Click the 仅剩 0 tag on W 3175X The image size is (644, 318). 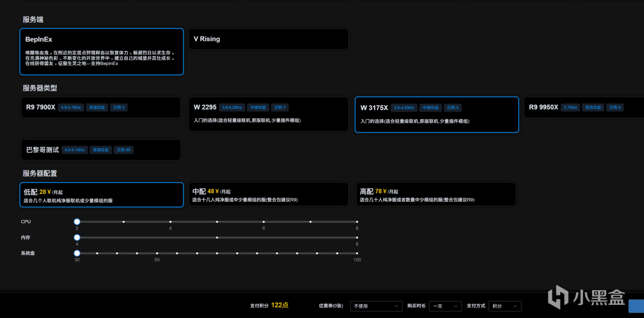pyautogui.click(x=452, y=108)
